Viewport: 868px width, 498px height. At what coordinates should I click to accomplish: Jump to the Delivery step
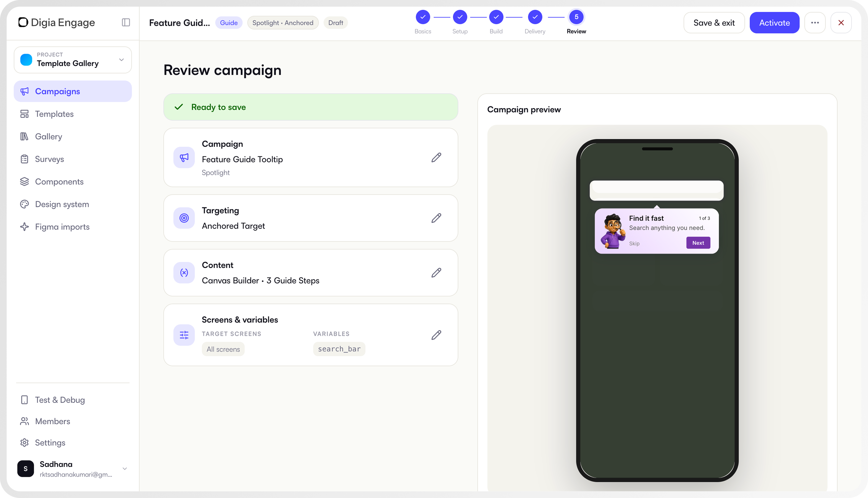click(535, 22)
